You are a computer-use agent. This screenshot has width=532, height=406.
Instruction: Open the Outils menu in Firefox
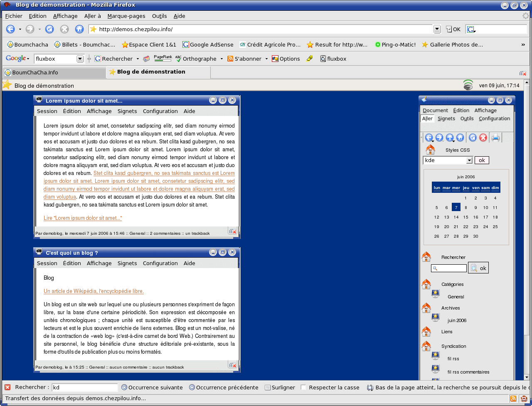[x=159, y=16]
